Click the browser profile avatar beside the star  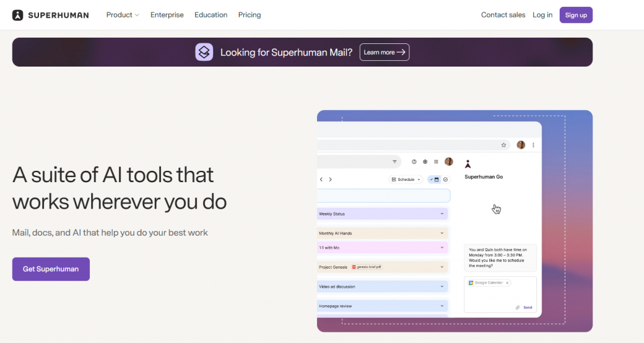(x=521, y=145)
